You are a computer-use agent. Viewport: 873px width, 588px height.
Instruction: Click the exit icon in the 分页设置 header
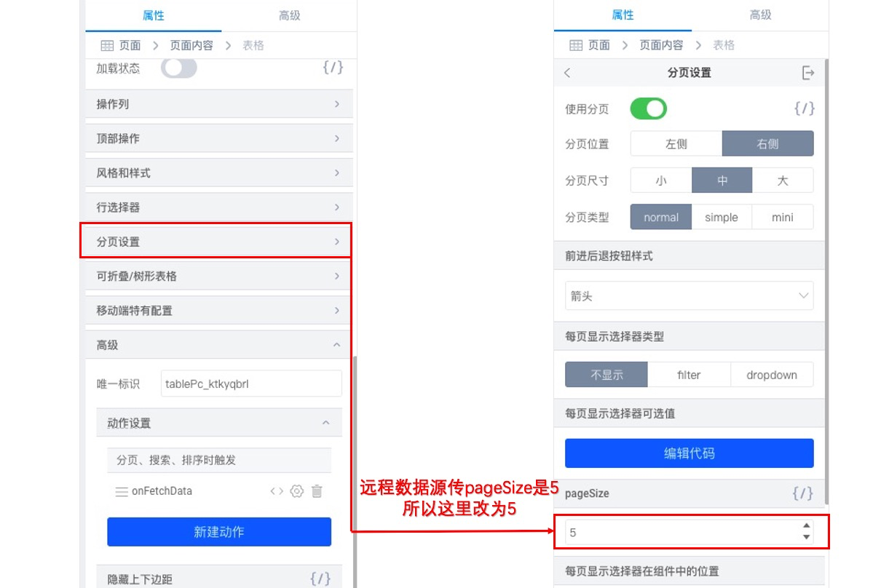pyautogui.click(x=808, y=73)
